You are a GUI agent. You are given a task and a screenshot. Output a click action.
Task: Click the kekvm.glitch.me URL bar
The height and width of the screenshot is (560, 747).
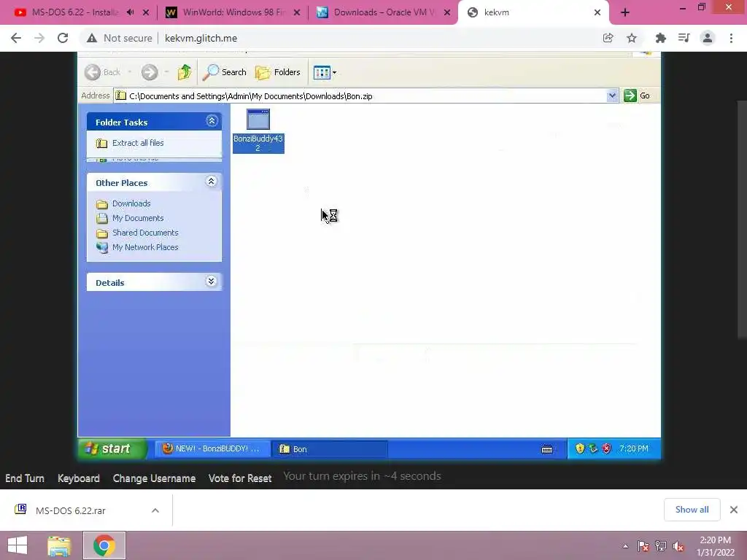pos(201,38)
